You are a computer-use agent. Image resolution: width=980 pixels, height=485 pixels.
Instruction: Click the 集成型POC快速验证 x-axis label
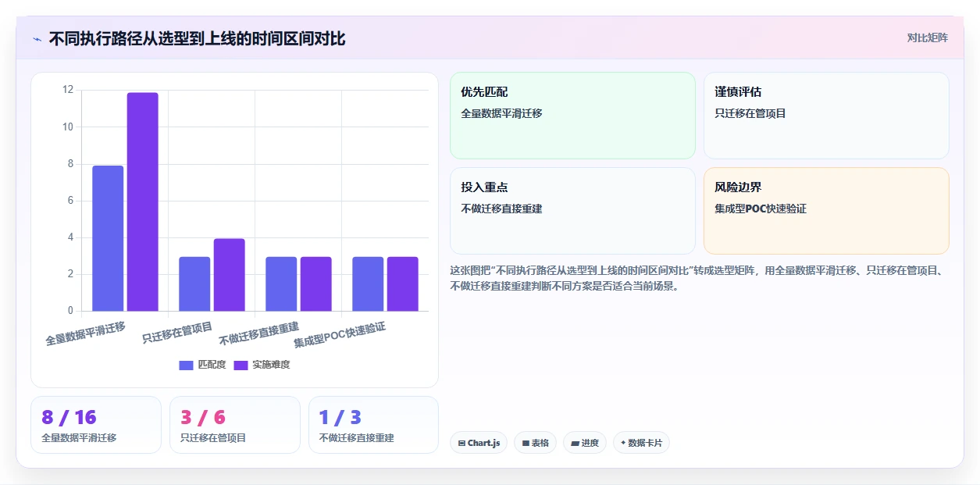(340, 335)
